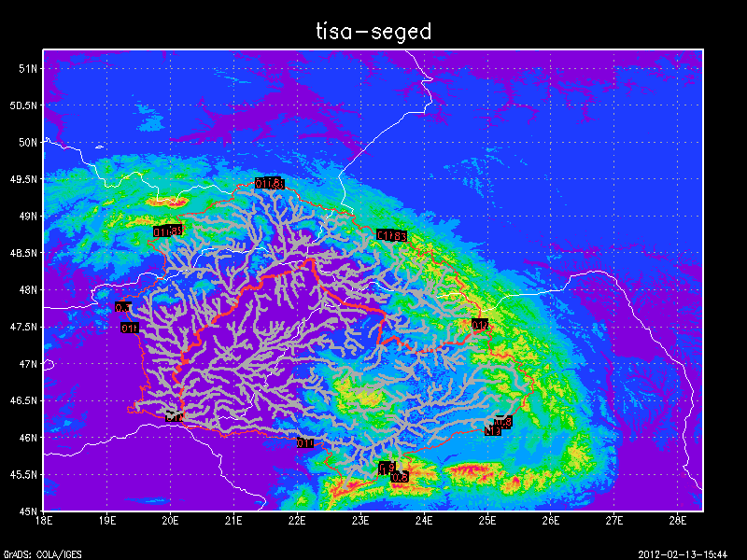Click the 47.5N latitude axis label
Image resolution: width=747 pixels, height=560 pixels.
[x=23, y=327]
